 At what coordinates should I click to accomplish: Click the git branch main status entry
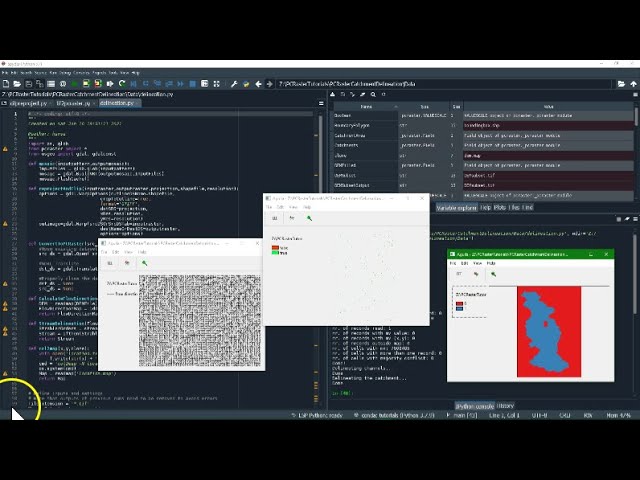[462, 416]
